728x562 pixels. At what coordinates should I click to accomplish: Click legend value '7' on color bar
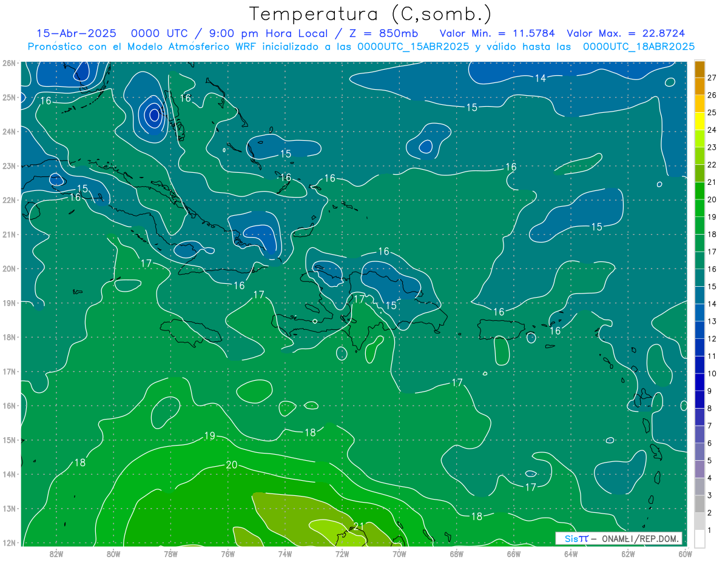pos(710,426)
